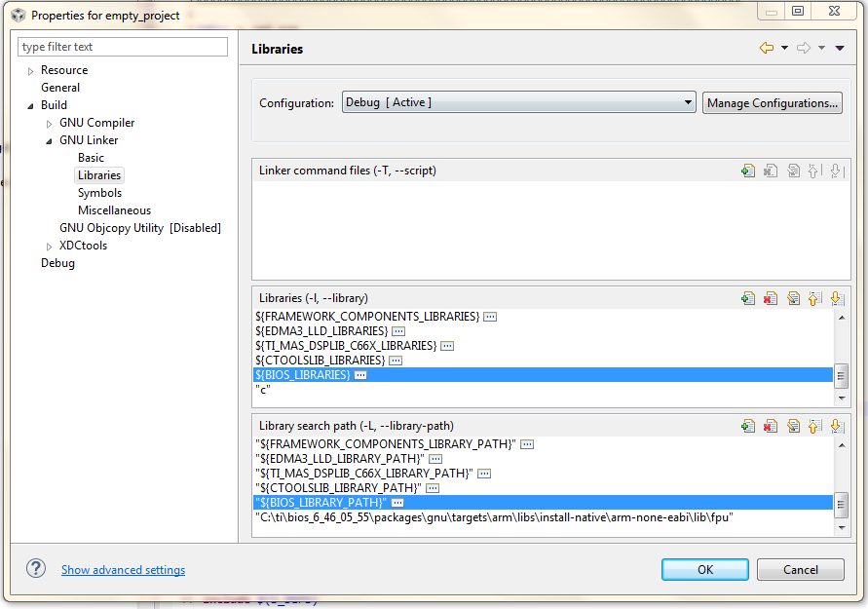Screen dimensions: 868x609
Task: Select GNU Objcopy Utility [Disabled]
Action: click(140, 228)
